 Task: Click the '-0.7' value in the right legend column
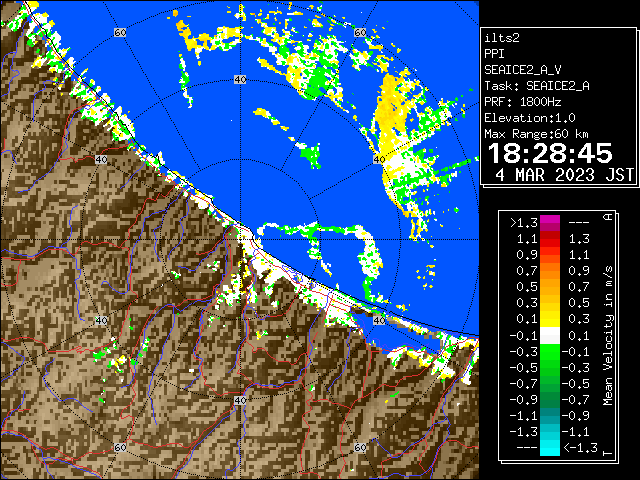pos(576,400)
